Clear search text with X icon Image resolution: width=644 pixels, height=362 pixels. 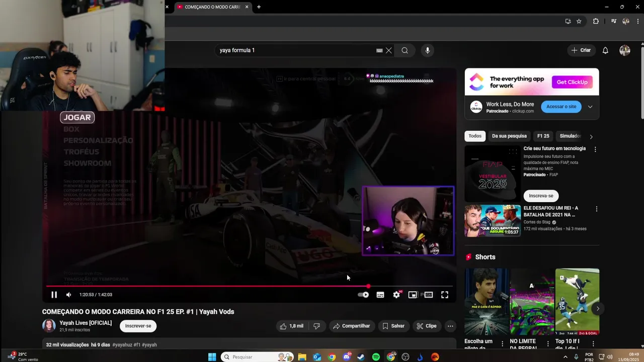(388, 50)
